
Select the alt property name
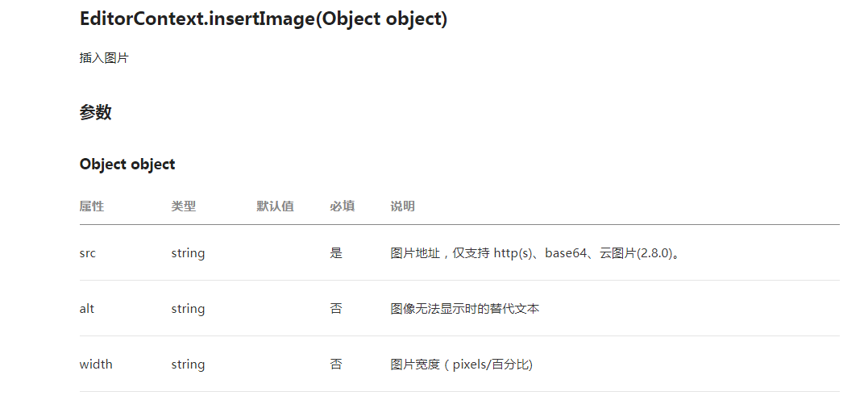click(x=87, y=309)
